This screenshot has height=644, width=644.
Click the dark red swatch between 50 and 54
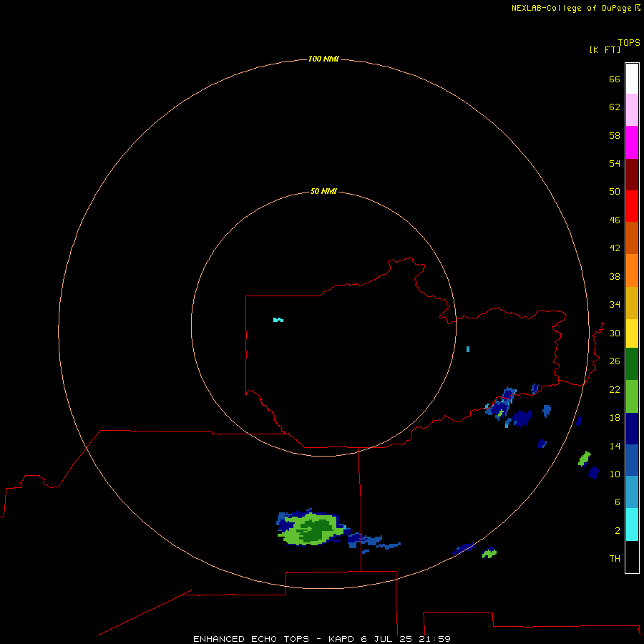click(x=632, y=174)
